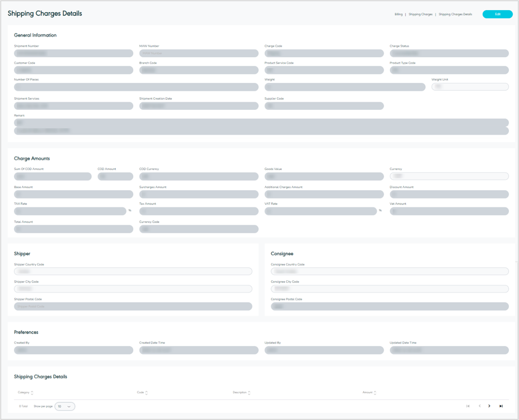The height and width of the screenshot is (420, 519).
Task: Click the Shipper Postal Code field
Action: coord(133,306)
